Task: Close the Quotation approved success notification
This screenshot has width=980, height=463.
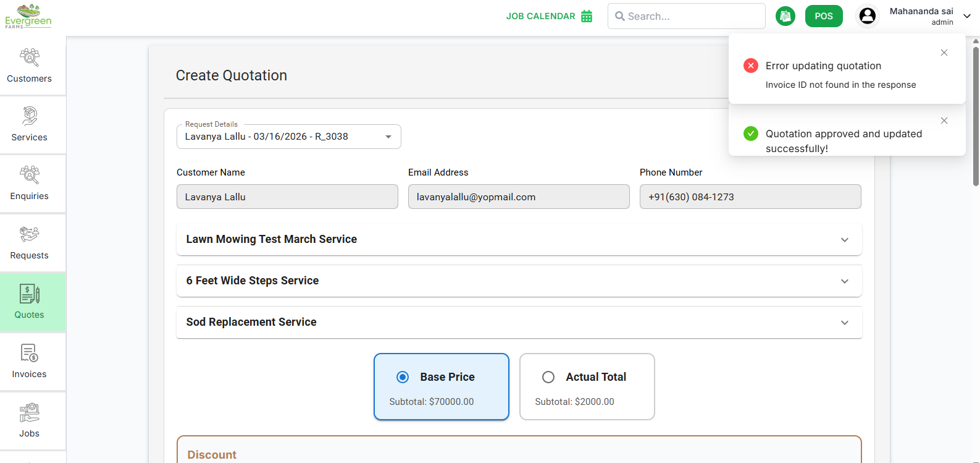Action: coord(944,121)
